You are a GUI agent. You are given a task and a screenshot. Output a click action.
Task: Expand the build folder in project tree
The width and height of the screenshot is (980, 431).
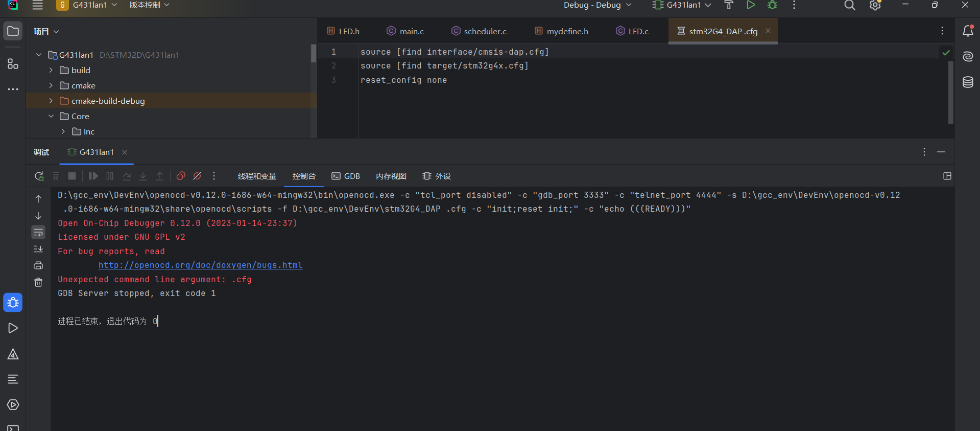point(51,70)
